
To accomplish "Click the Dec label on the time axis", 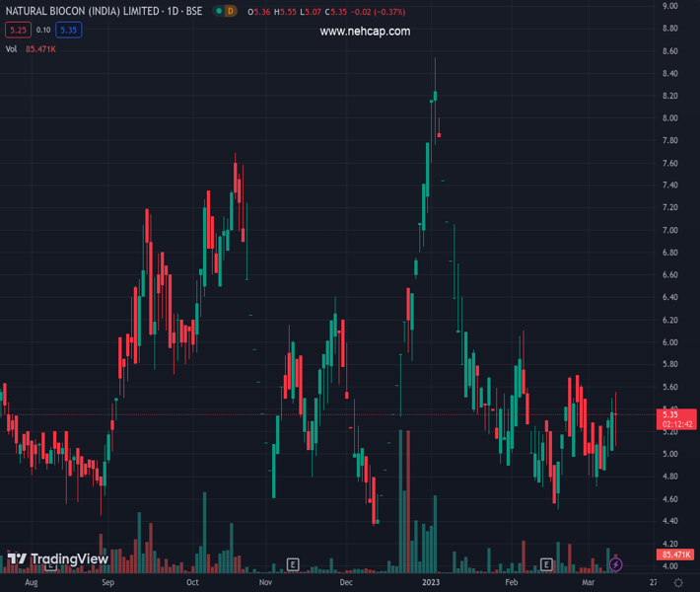I will [x=346, y=583].
